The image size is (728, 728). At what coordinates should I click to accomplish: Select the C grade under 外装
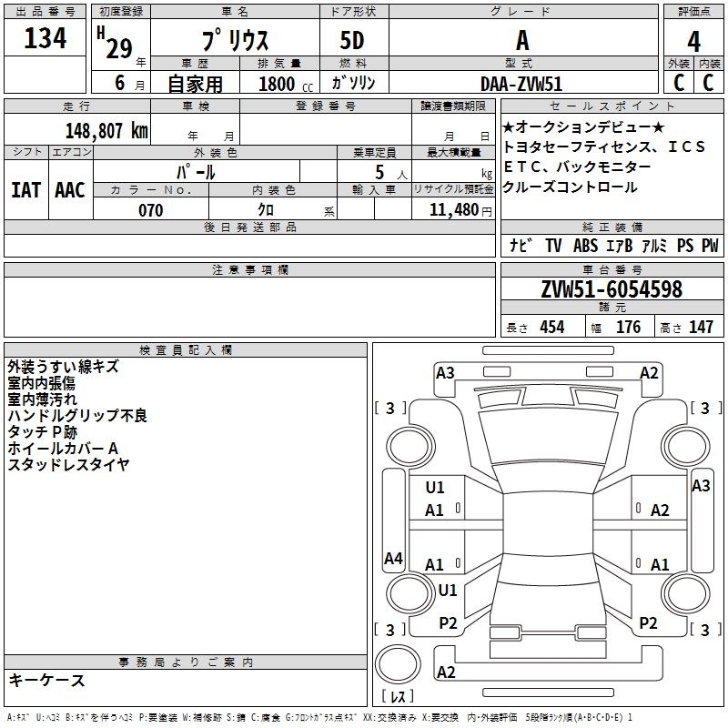[679, 83]
